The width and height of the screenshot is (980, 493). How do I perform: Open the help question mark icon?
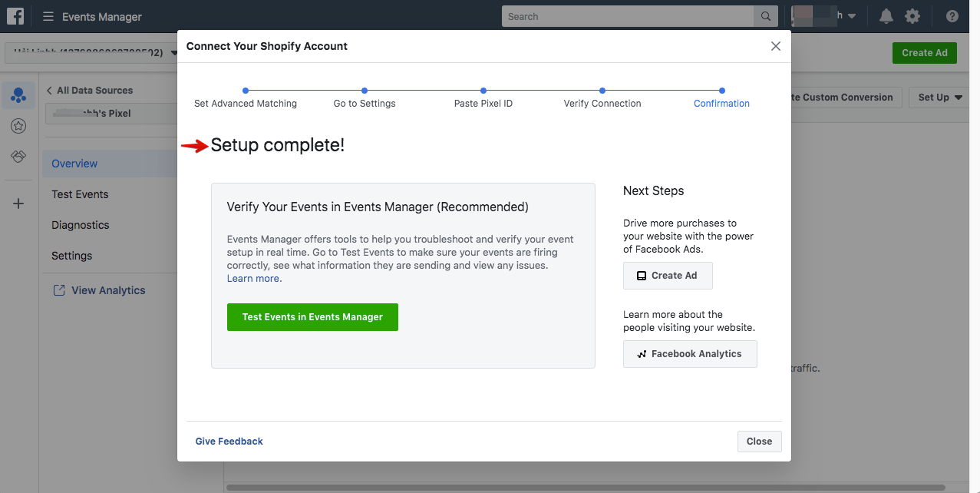coord(952,16)
